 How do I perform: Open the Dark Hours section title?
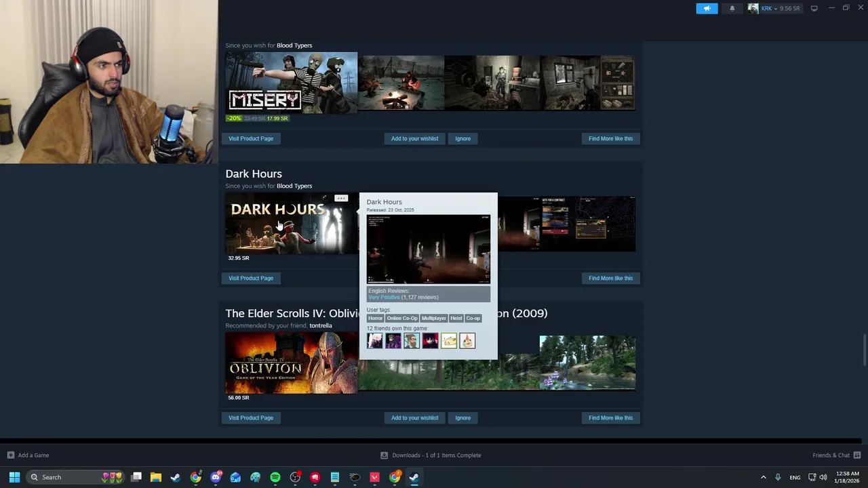click(254, 174)
